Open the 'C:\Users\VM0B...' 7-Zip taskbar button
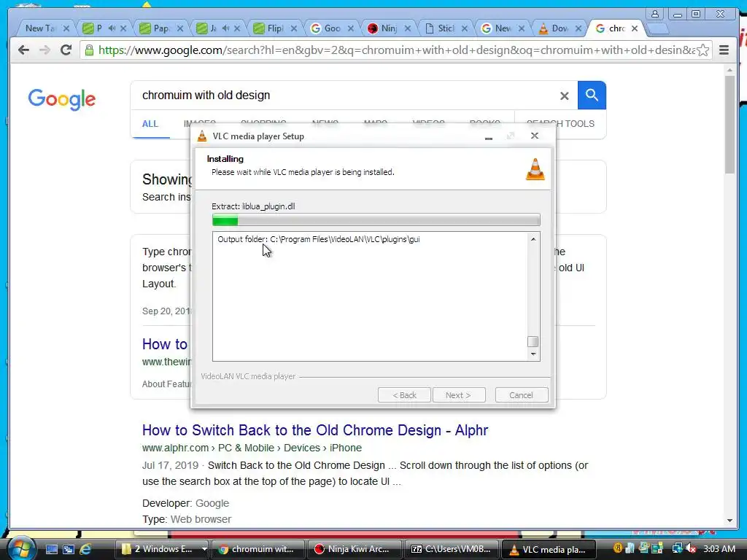This screenshot has width=747, height=560. (x=451, y=549)
